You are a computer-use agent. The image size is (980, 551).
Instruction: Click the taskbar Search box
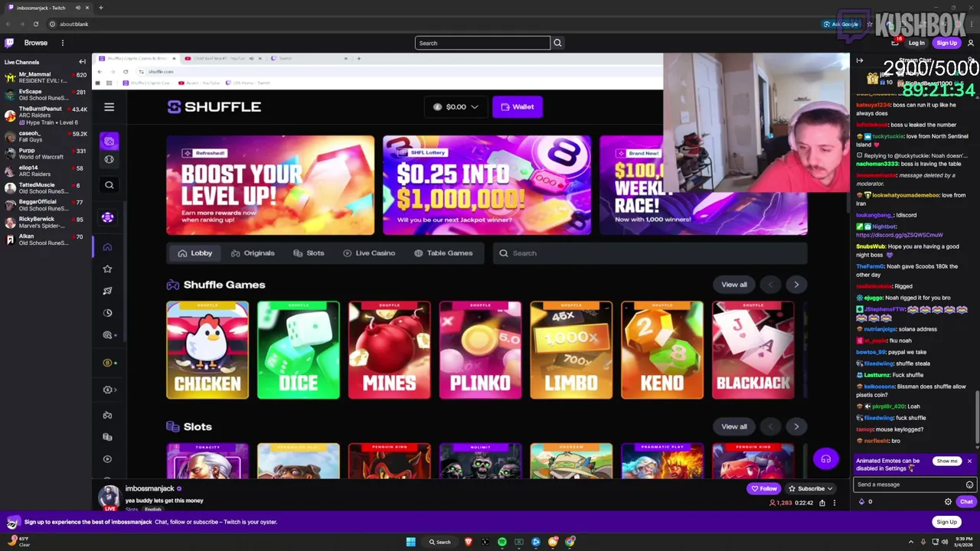point(440,542)
